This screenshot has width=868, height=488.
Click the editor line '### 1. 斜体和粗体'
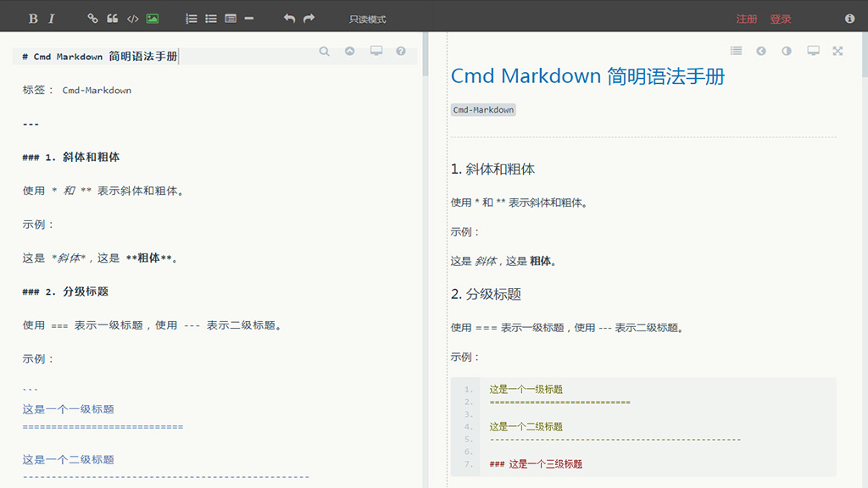[x=71, y=157]
